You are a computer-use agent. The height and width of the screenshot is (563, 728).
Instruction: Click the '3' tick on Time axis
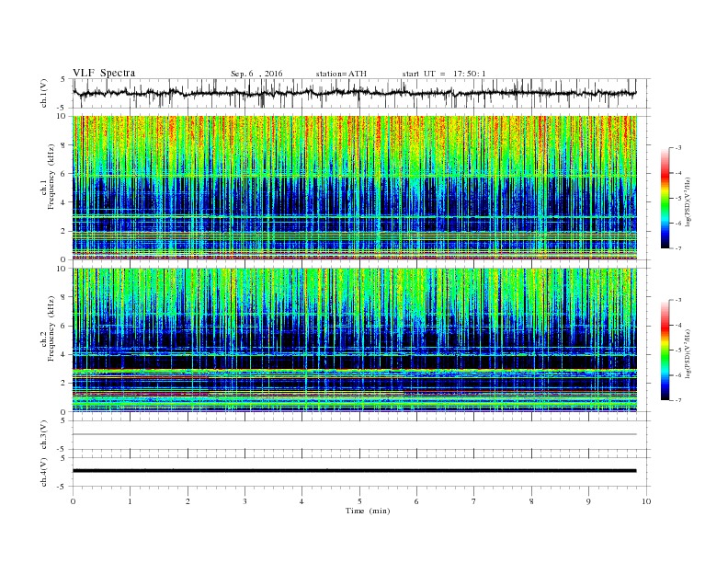point(245,501)
